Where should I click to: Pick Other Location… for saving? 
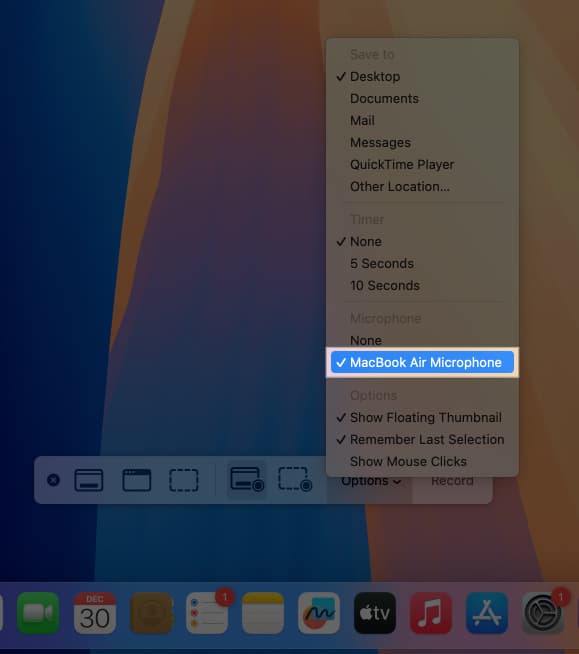[x=422, y=187]
